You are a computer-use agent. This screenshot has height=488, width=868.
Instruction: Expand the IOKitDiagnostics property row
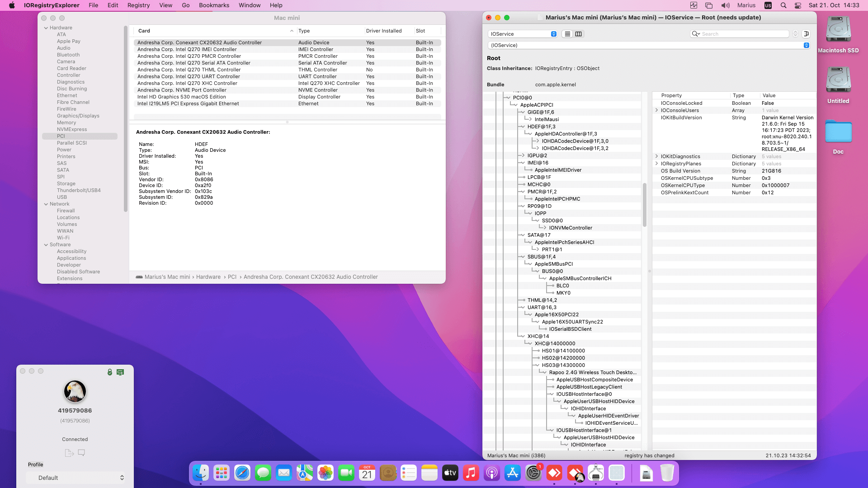pyautogui.click(x=656, y=156)
